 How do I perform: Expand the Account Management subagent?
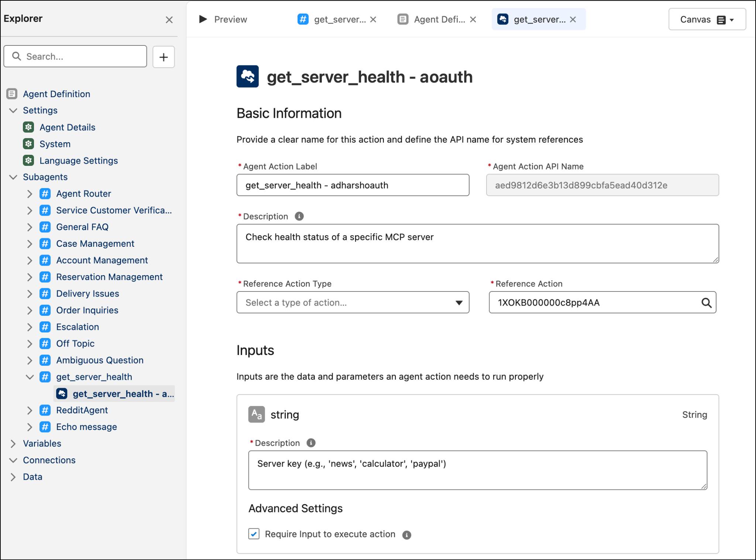pos(30,260)
